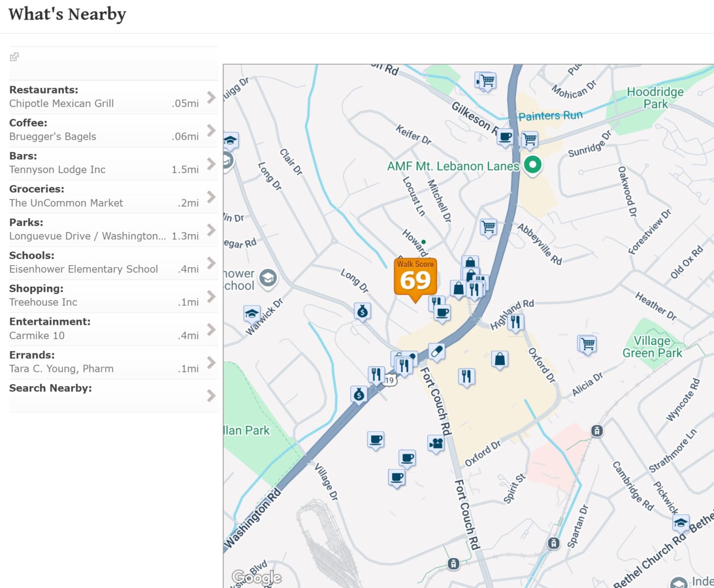
Task: Select Eisenhower Elementary School listing
Action: click(83, 269)
